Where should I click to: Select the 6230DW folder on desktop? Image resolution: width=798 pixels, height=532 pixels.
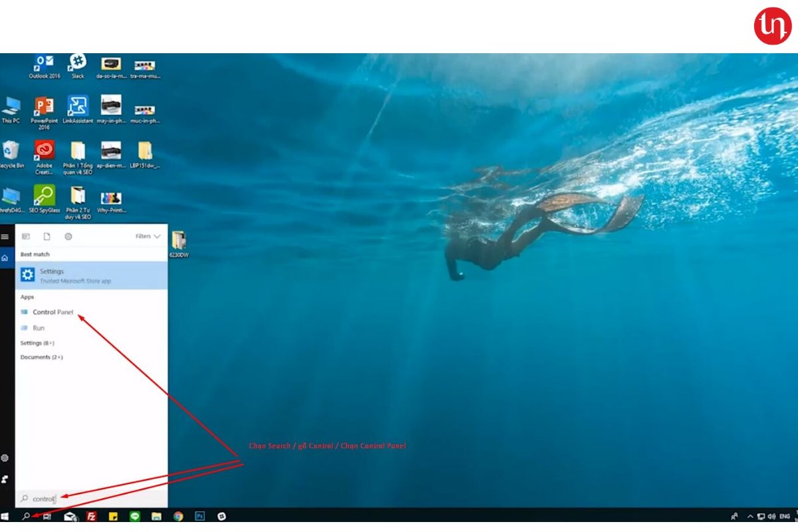[x=178, y=244]
